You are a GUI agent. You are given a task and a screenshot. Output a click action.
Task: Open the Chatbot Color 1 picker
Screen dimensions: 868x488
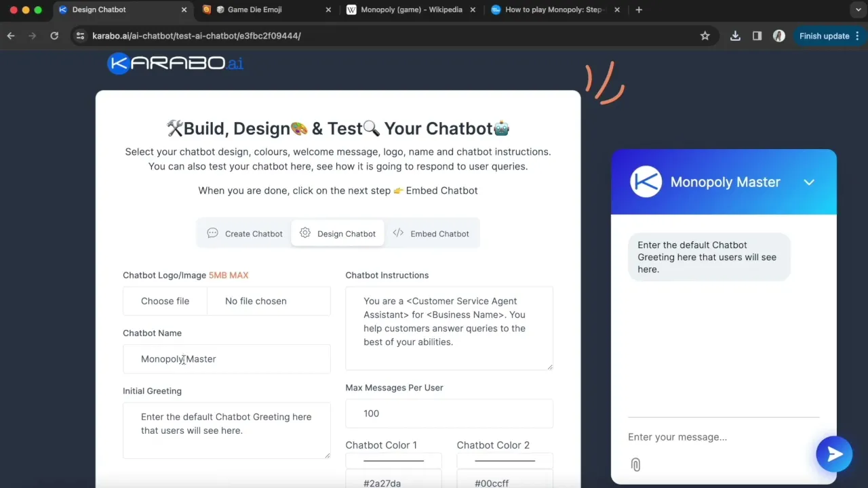(393, 461)
